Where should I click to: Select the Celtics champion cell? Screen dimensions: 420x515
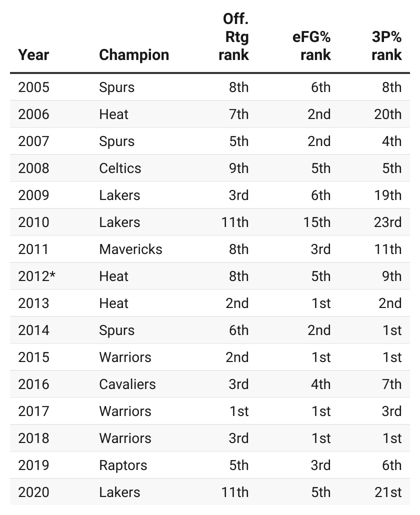(x=120, y=168)
